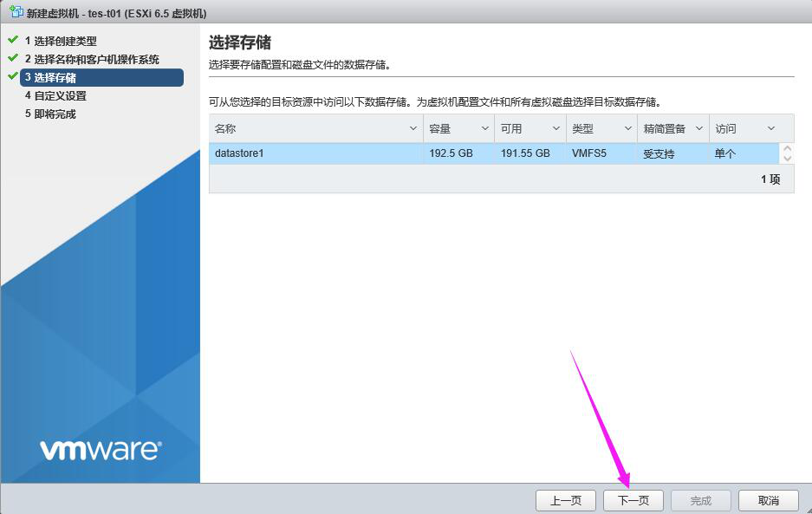Click the new virtual machine title icon

[16, 11]
